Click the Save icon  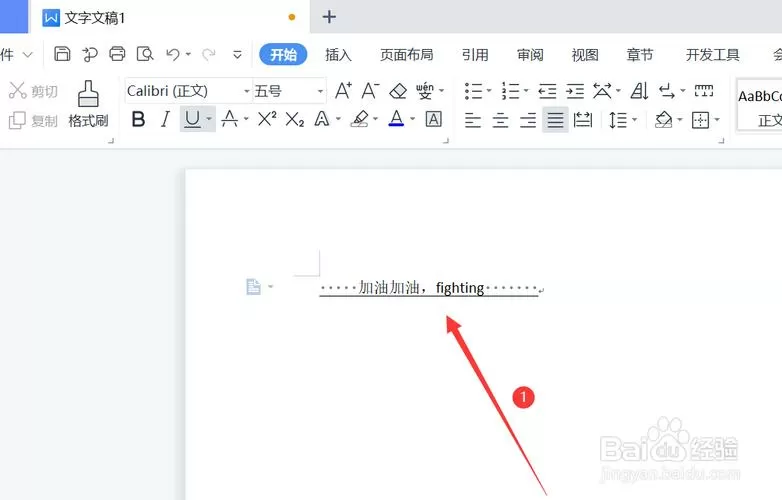click(x=62, y=54)
